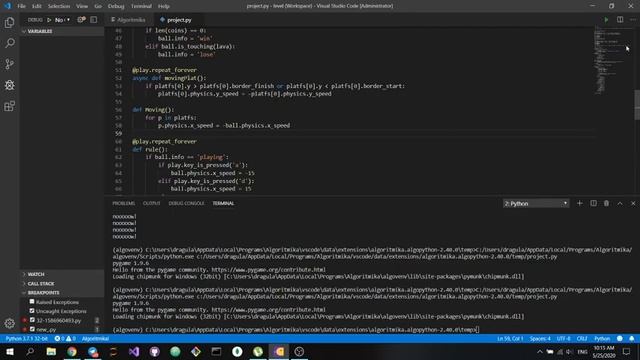640x360 pixels.
Task: Close the terminal panel with the X
Action: point(633,203)
